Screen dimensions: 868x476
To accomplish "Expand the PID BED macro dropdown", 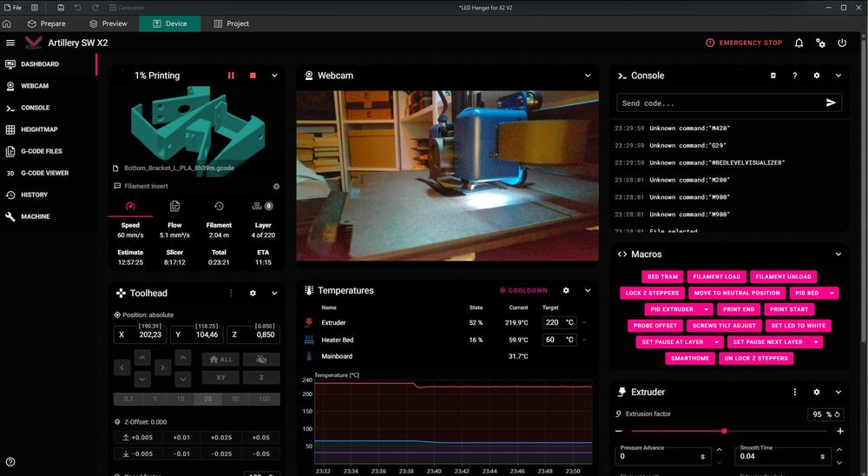I will point(831,293).
